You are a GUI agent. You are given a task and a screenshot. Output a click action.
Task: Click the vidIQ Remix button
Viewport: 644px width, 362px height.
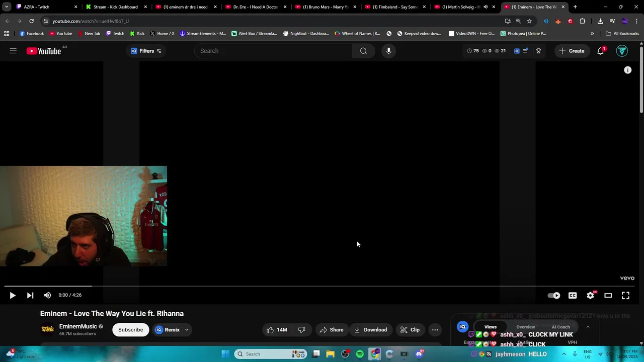tap(167, 330)
